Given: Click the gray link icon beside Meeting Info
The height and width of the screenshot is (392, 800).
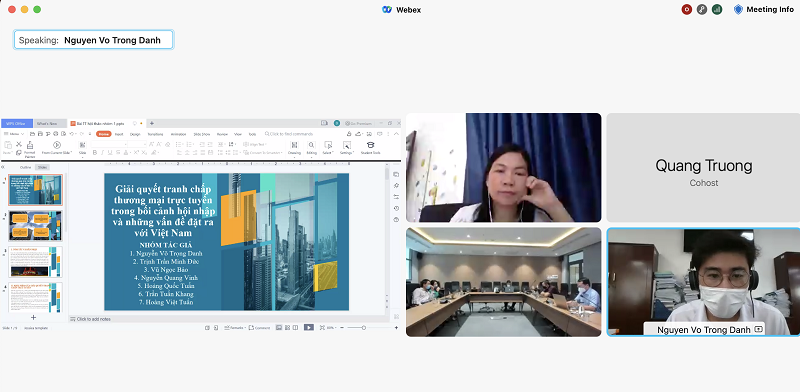Looking at the screenshot, I should point(702,9).
